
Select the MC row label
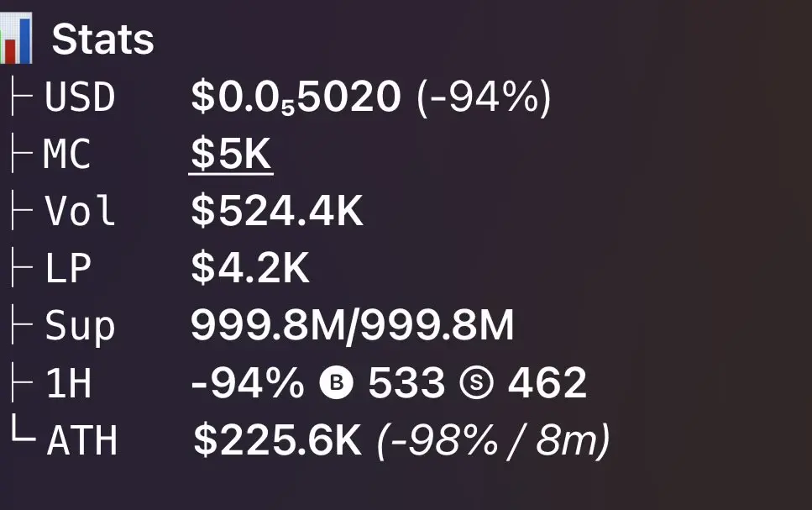point(67,155)
